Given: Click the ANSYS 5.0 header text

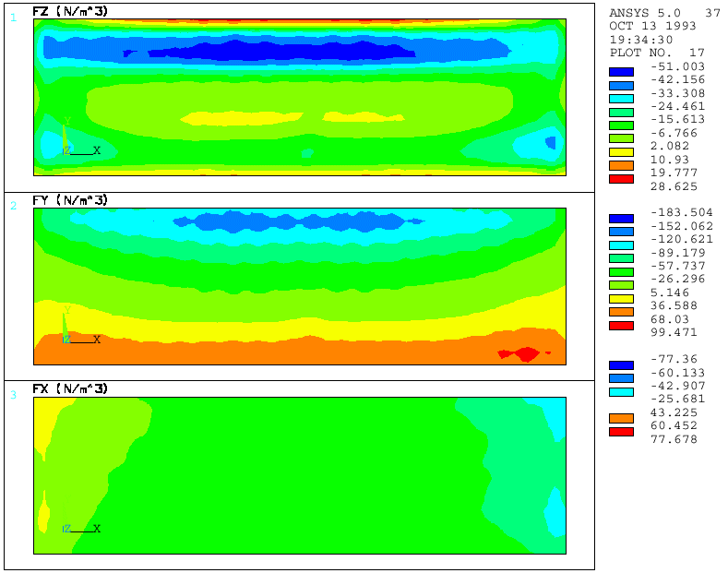Looking at the screenshot, I should pyautogui.click(x=645, y=13).
